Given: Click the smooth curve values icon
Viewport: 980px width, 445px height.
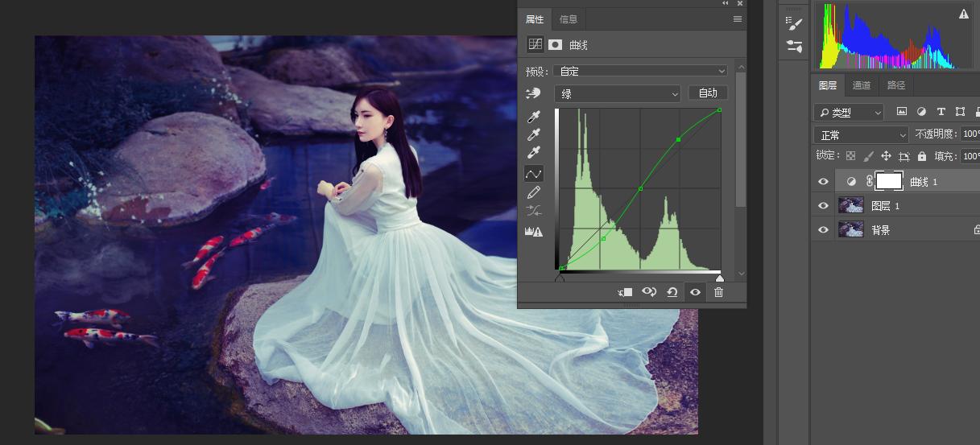Looking at the screenshot, I should tap(533, 212).
